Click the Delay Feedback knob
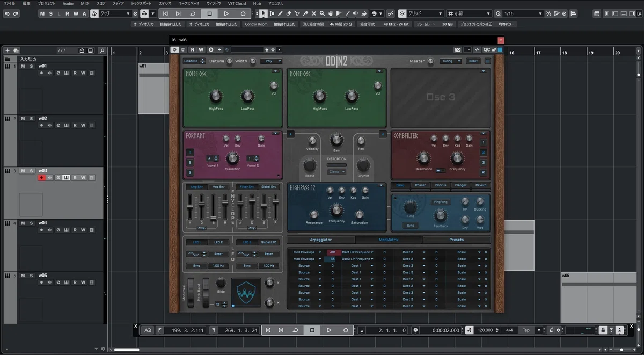Image resolution: width=644 pixels, height=355 pixels. [441, 215]
